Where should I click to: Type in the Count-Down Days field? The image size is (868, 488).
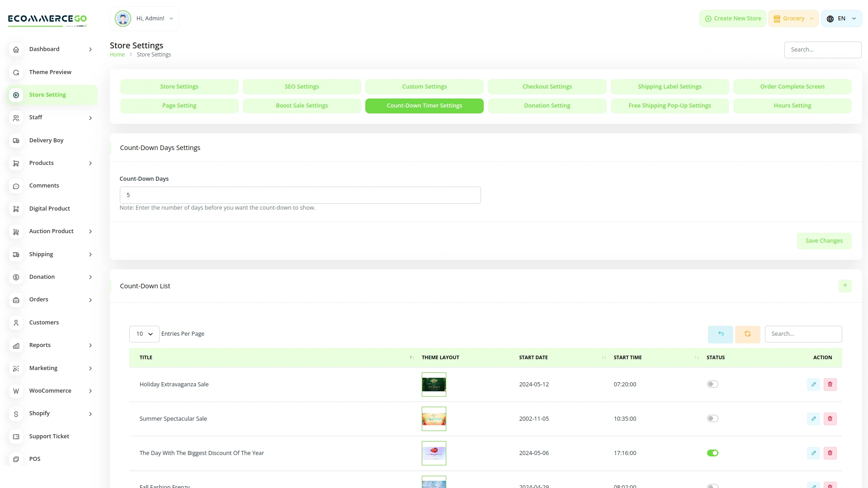[x=300, y=195]
